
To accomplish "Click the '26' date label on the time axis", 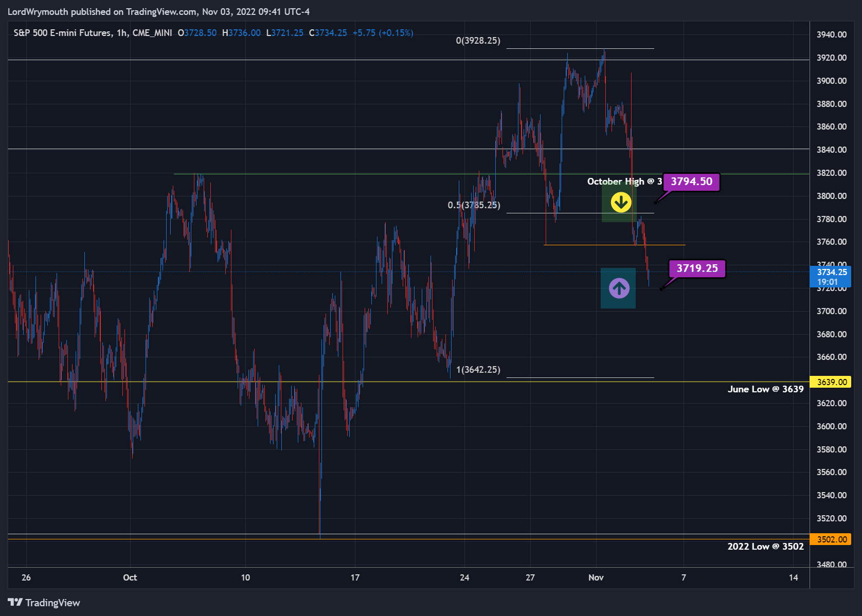I will pos(26,577).
